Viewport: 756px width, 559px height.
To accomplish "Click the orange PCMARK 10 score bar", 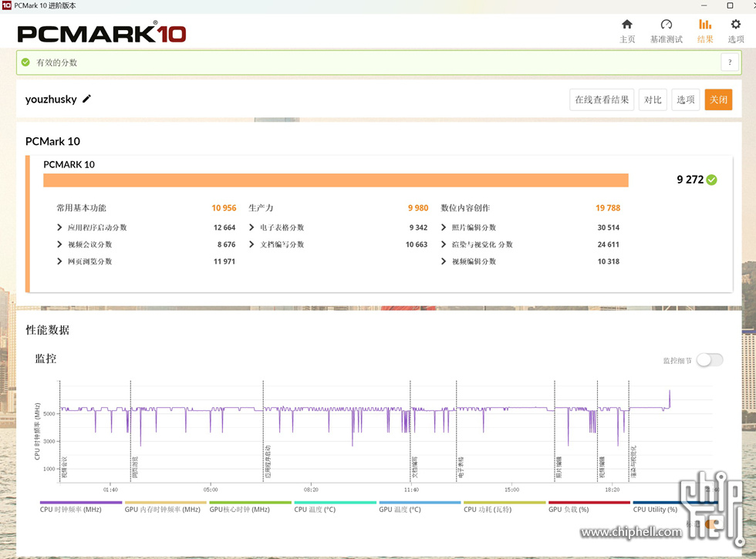I will tap(336, 180).
